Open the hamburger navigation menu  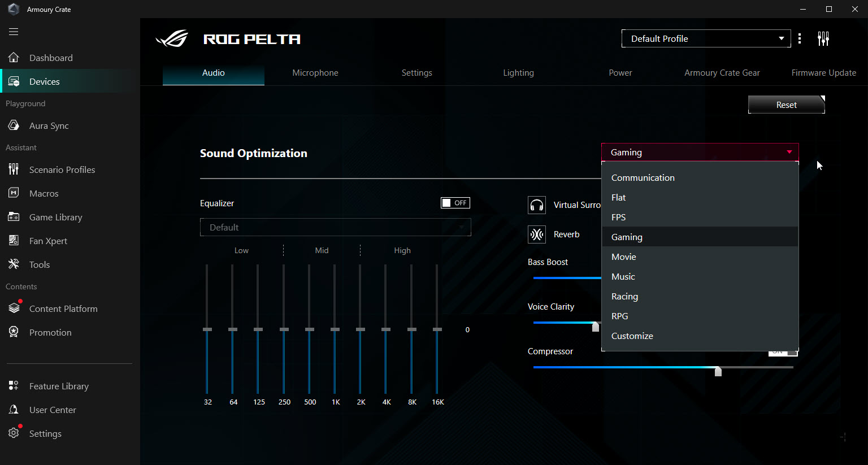14,32
